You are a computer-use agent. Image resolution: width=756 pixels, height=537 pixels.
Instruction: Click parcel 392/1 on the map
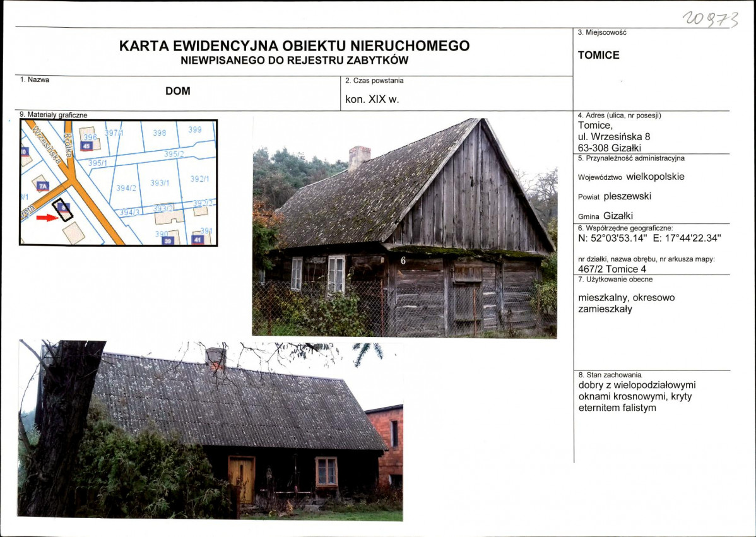tap(199, 179)
